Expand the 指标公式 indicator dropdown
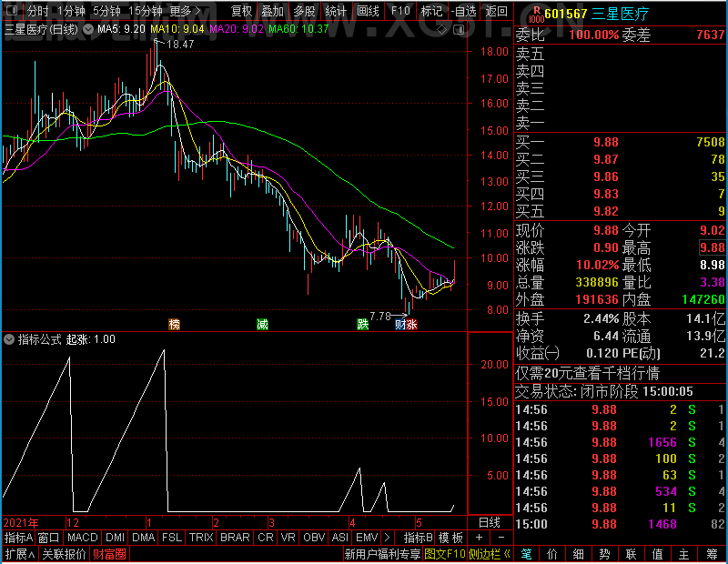Image resolution: width=728 pixels, height=564 pixels. click(x=9, y=339)
